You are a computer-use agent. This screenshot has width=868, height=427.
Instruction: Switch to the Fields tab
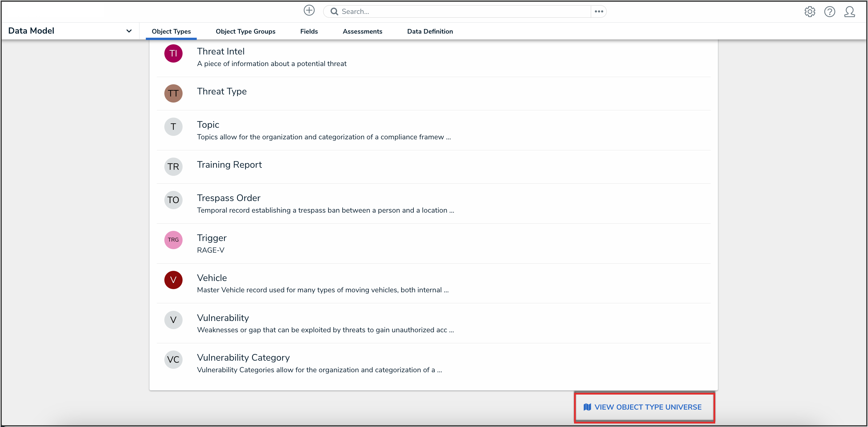pyautogui.click(x=309, y=31)
